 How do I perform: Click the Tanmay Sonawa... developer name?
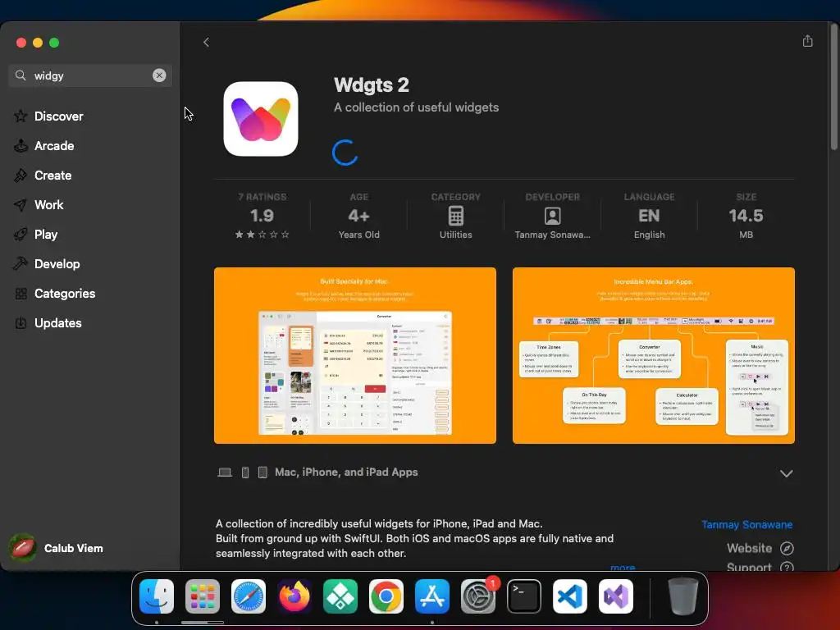(552, 235)
